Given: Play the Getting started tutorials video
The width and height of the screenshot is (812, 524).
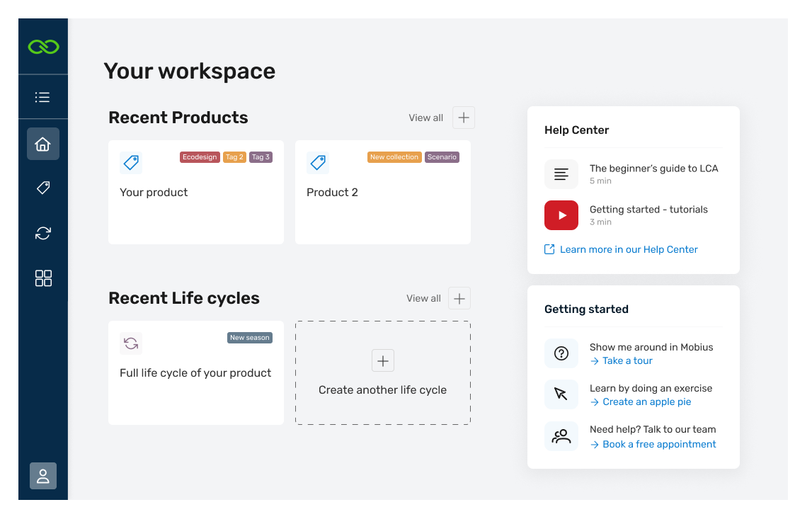Looking at the screenshot, I should click(561, 215).
